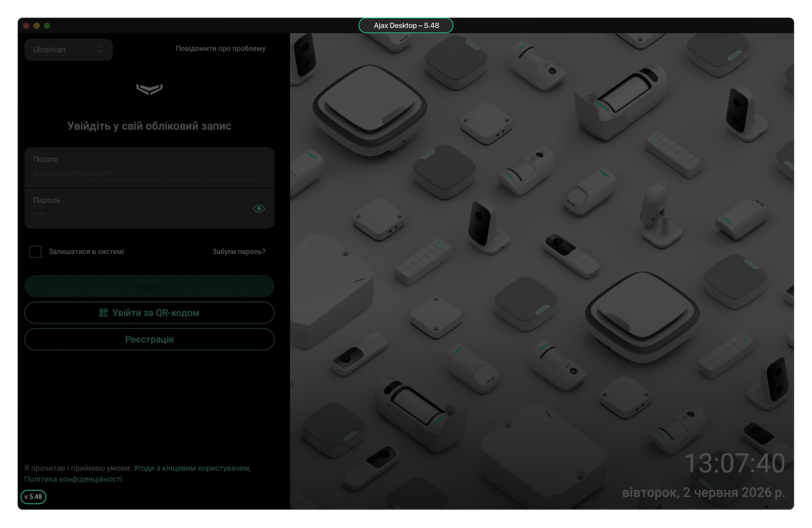
Task: Maximize the window with green button
Action: 47,26
